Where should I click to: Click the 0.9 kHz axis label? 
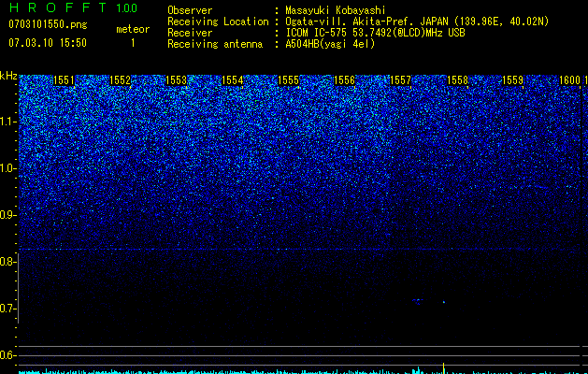coord(8,215)
